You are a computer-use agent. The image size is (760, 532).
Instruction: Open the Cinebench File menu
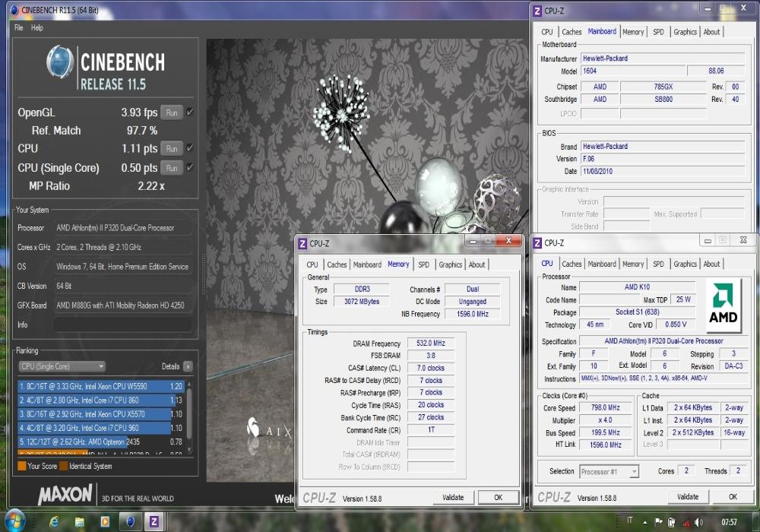coord(18,27)
